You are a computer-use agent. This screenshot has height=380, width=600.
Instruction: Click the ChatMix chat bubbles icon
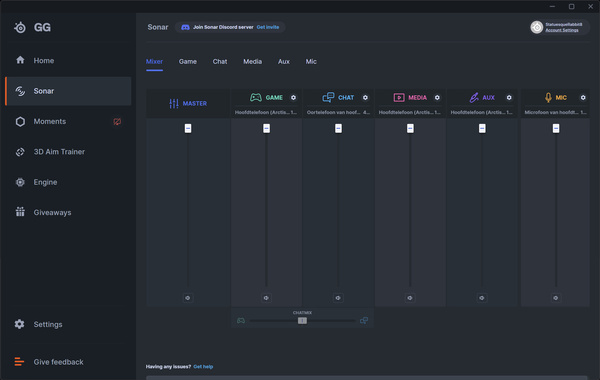click(364, 320)
